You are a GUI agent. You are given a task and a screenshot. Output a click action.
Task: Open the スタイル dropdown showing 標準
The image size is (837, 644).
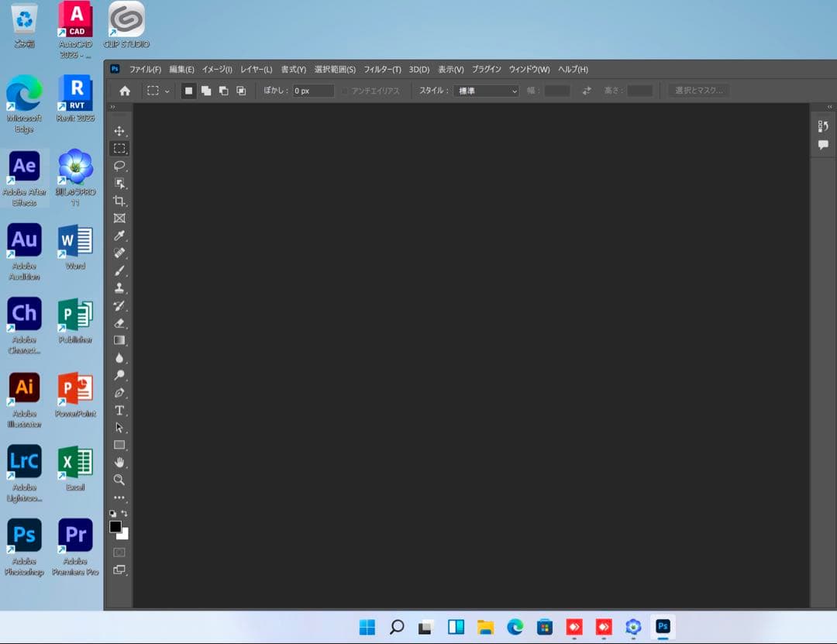coord(486,91)
